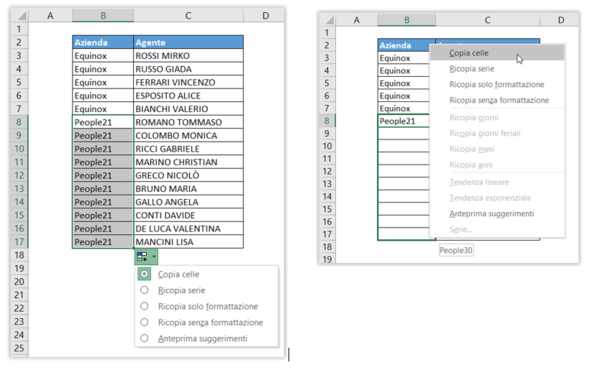Select column C header in left sheet

click(188, 16)
